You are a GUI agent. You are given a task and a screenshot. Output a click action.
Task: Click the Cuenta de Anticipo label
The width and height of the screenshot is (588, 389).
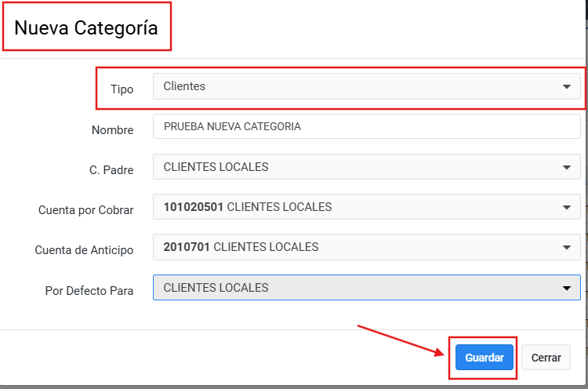(x=84, y=250)
